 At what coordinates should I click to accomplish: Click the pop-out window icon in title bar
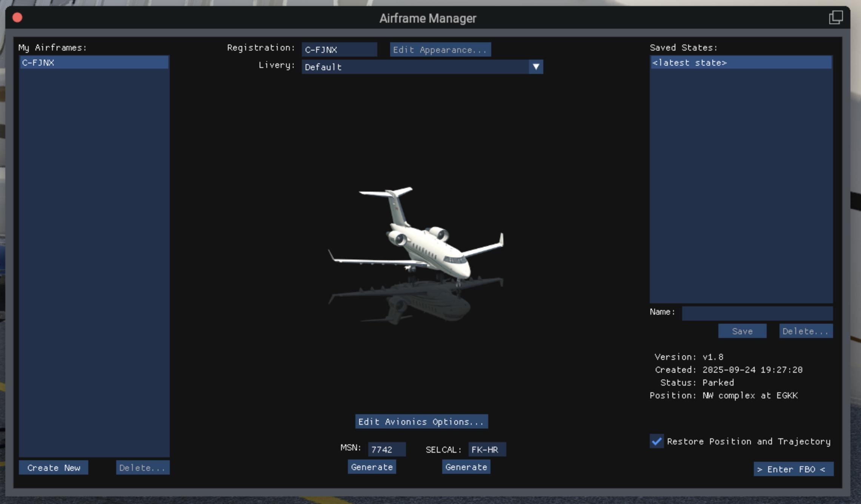pyautogui.click(x=835, y=17)
